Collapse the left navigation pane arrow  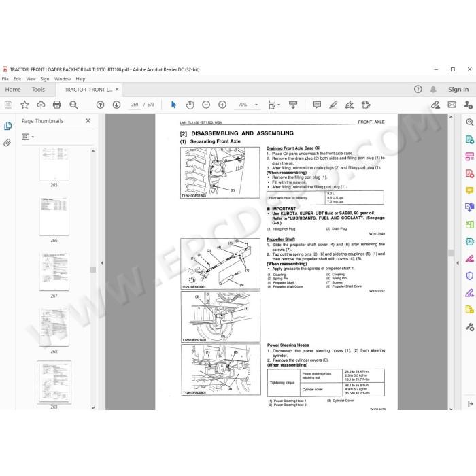coord(102,263)
